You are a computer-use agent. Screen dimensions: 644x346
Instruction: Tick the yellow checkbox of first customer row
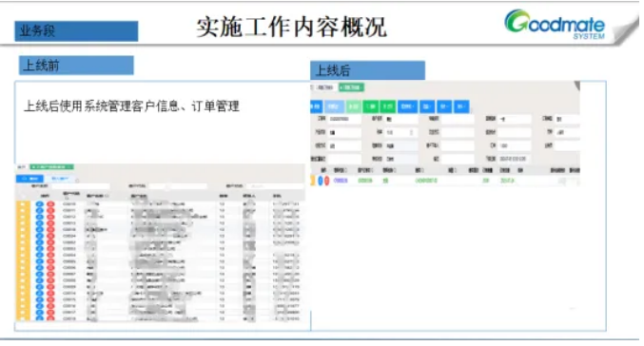(23, 204)
